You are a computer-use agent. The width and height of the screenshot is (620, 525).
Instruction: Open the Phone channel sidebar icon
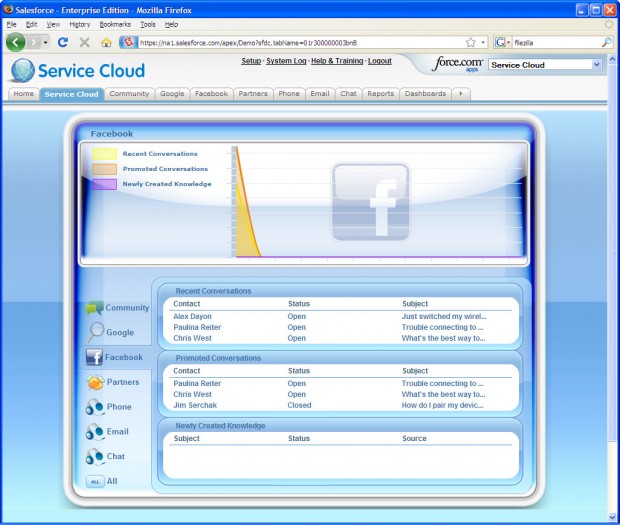(x=95, y=407)
